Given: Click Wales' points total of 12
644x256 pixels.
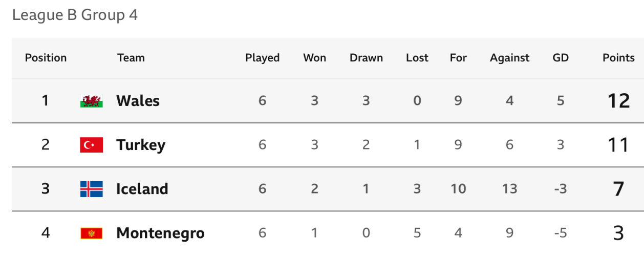Looking at the screenshot, I should 618,101.
